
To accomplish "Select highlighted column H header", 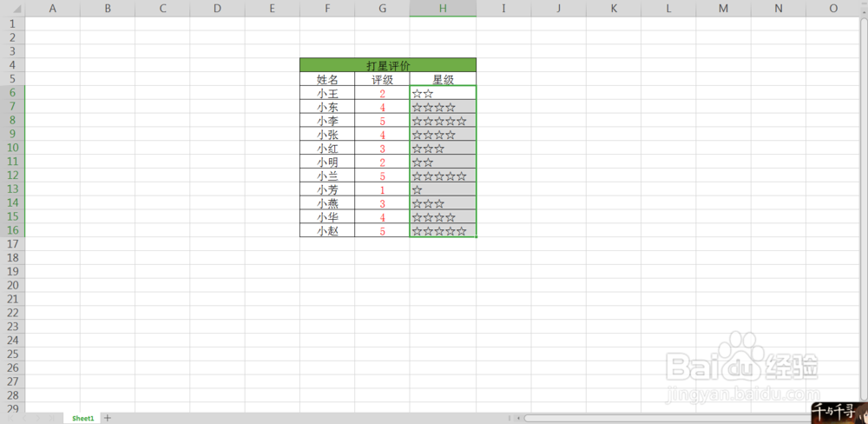I will point(444,9).
